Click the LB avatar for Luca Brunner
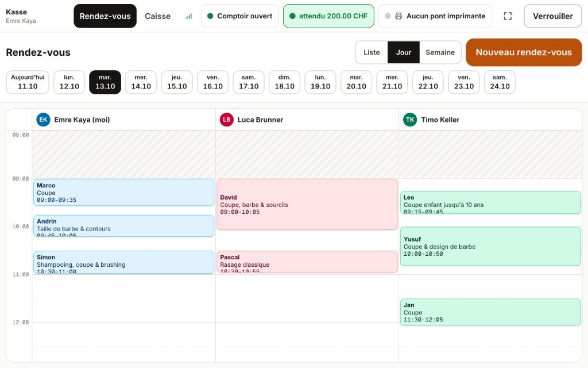The image size is (588, 368). point(226,120)
